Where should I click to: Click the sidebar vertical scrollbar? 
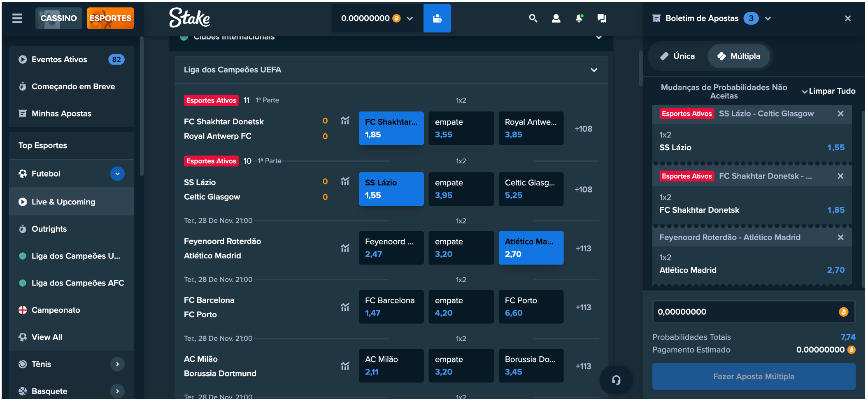(x=142, y=106)
